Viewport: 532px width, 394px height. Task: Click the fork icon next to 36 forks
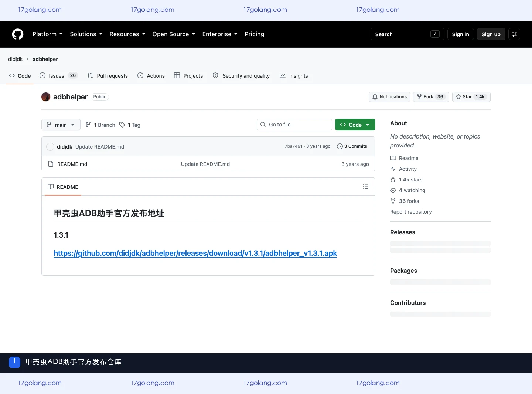[393, 201]
